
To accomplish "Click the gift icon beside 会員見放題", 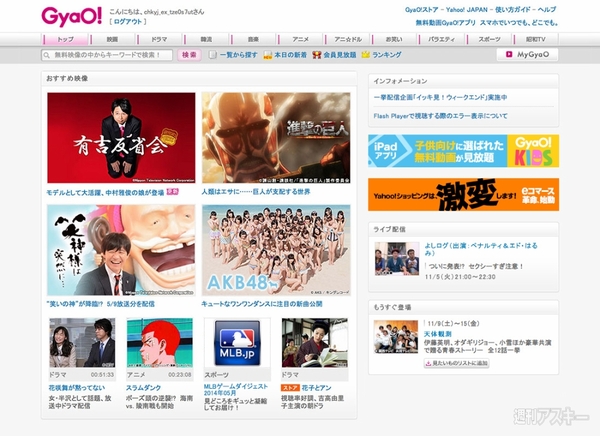I will tap(316, 55).
